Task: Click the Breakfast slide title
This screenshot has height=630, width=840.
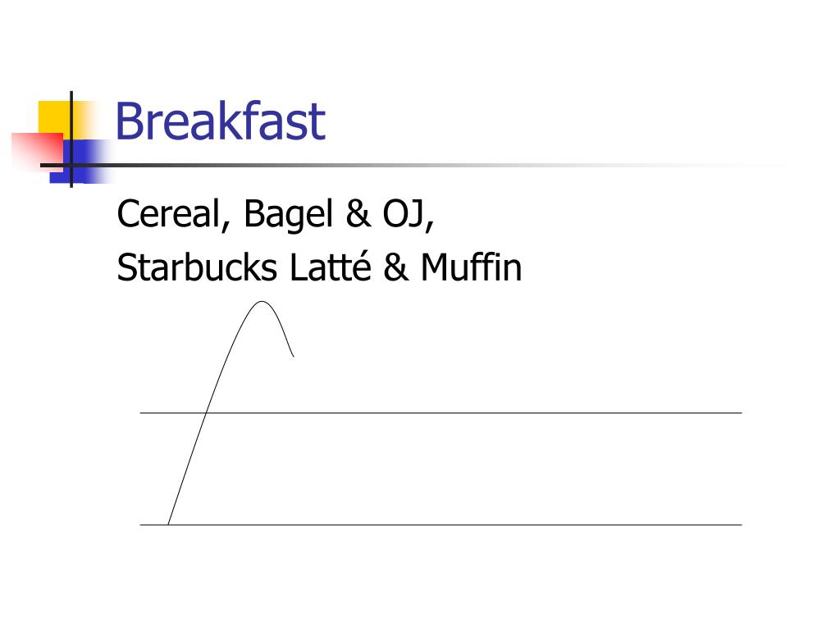Action: pyautogui.click(x=220, y=121)
